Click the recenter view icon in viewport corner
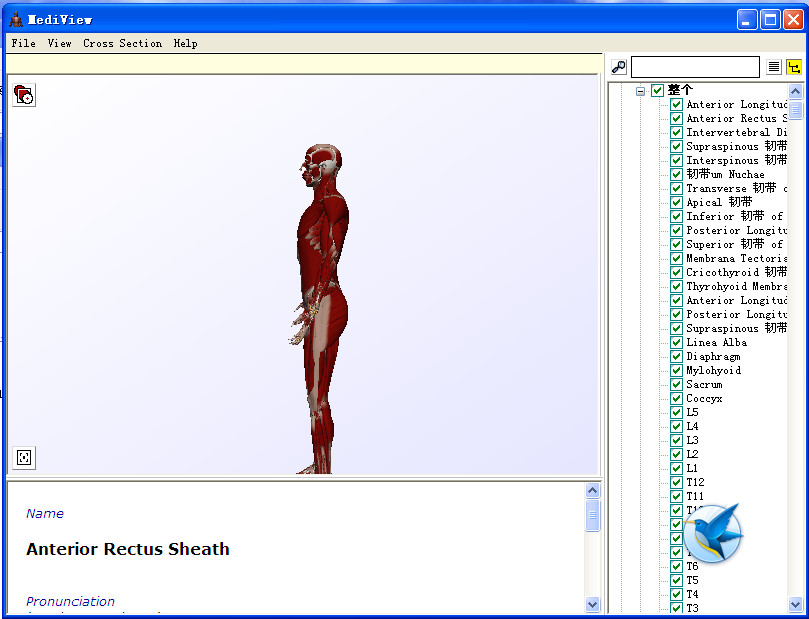 pos(24,457)
